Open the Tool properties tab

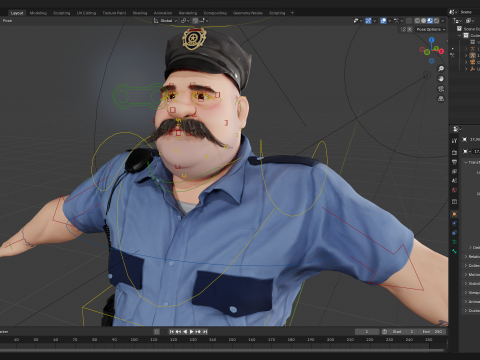[x=454, y=141]
